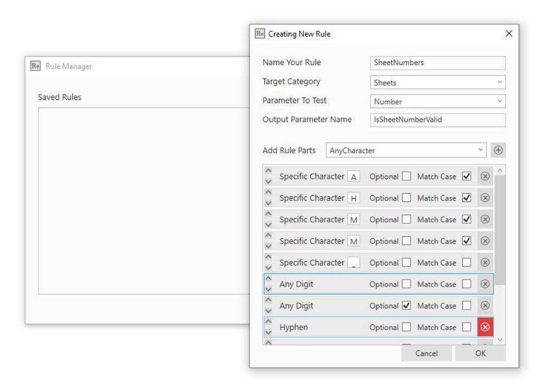544x392 pixels.
Task: Toggle Optional for Specific Character H
Action: [x=406, y=198]
